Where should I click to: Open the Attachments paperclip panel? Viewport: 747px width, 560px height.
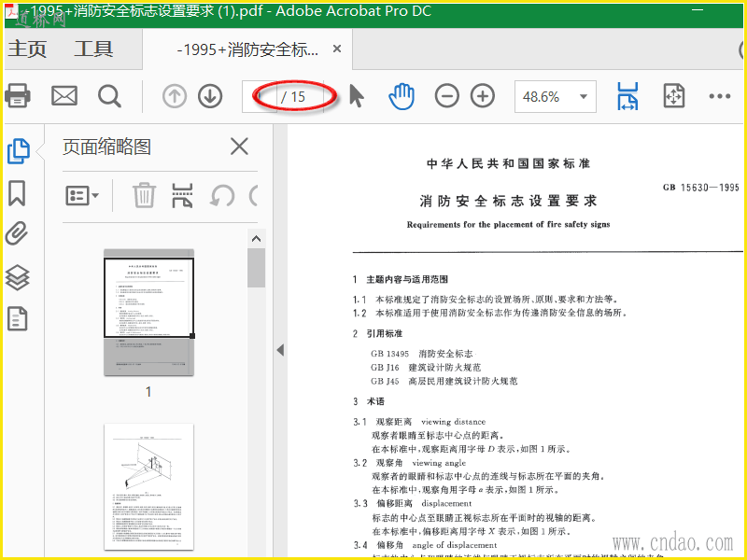[x=17, y=234]
